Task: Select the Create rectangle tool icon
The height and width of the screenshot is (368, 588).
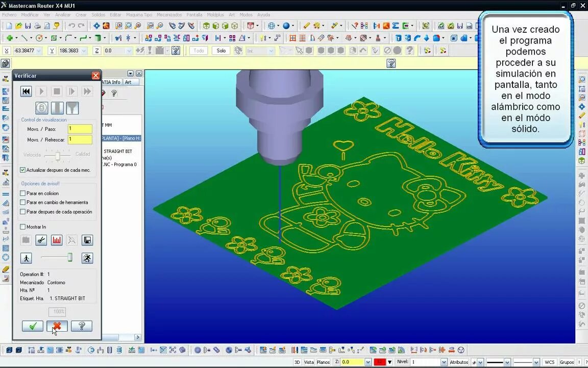Action: 54,38
